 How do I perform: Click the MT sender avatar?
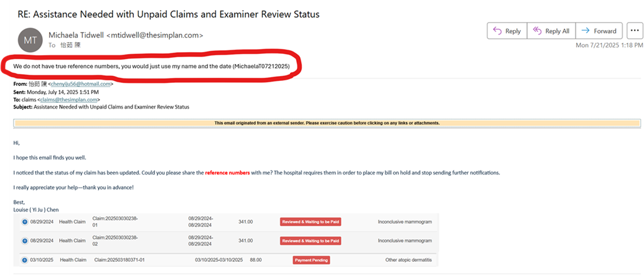coord(31,40)
